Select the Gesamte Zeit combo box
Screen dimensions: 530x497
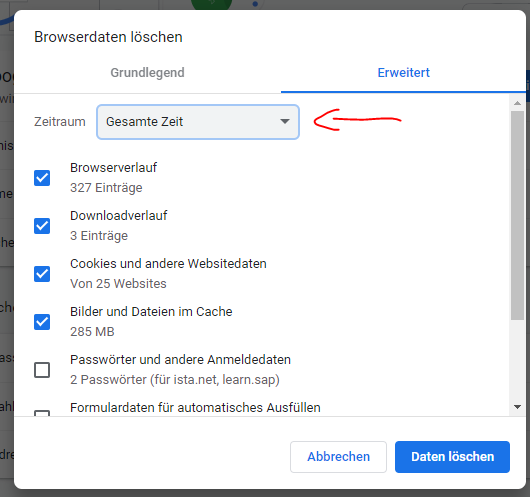click(x=198, y=122)
